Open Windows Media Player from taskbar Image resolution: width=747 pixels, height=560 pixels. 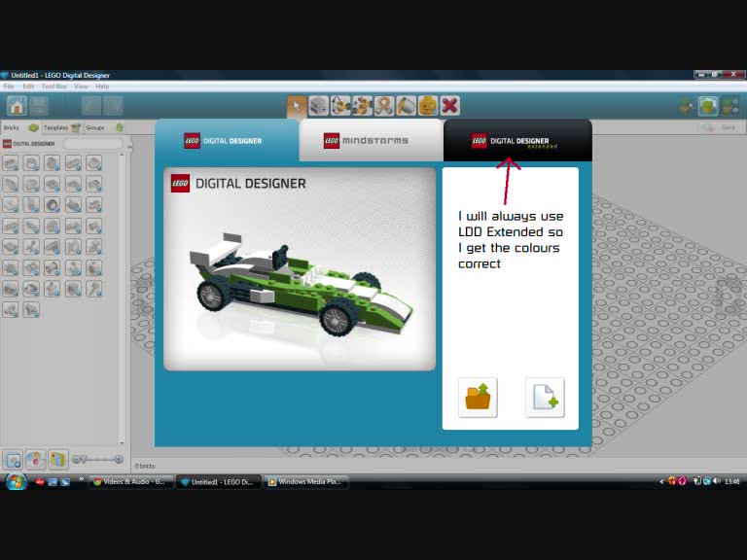pos(305,481)
